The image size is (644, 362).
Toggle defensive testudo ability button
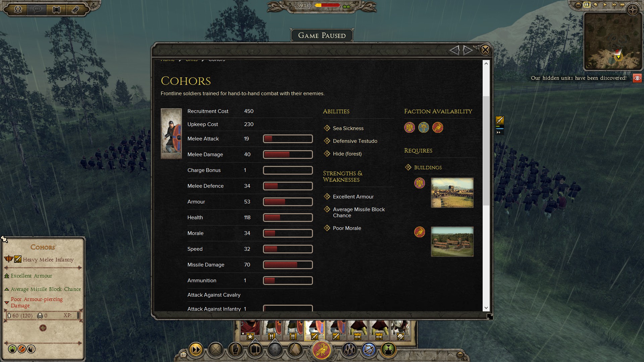(349, 350)
